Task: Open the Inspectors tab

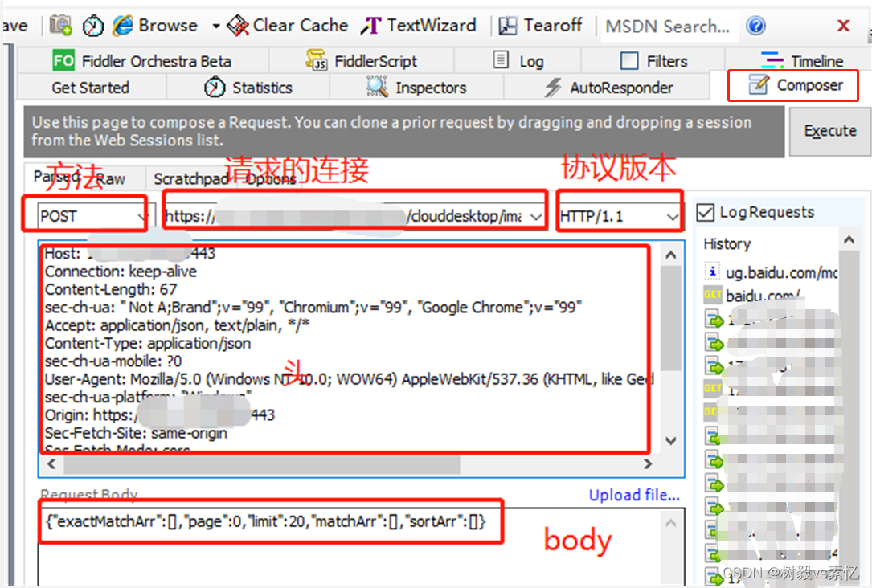Action: pyautogui.click(x=416, y=88)
